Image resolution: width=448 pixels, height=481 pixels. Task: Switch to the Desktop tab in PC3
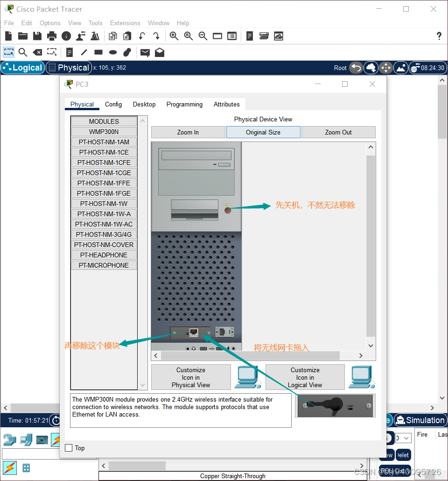(x=144, y=104)
